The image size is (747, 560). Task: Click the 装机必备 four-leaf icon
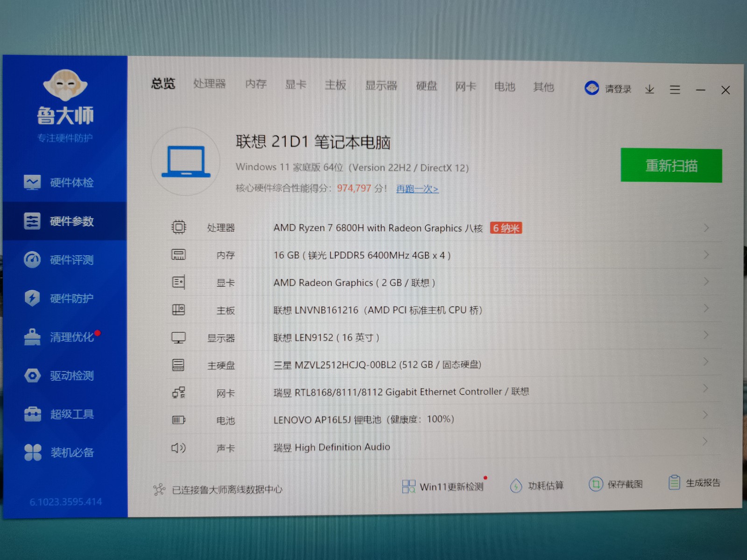click(x=33, y=452)
